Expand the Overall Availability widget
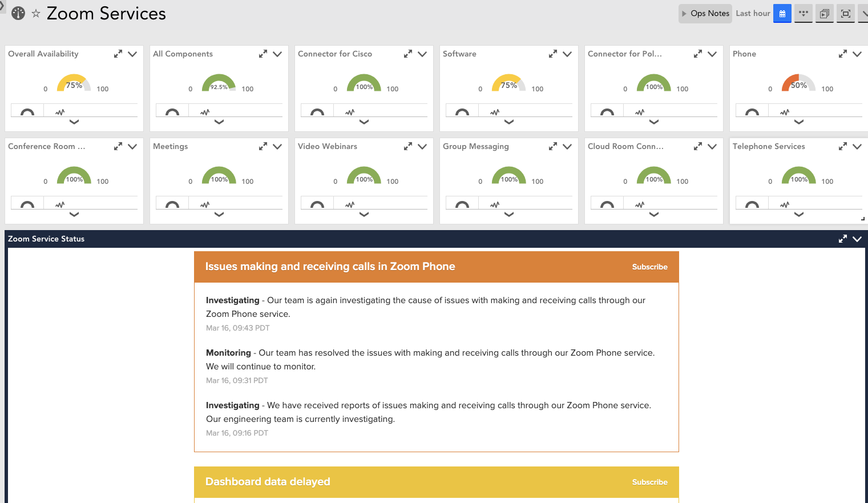The width and height of the screenshot is (868, 503). (118, 54)
